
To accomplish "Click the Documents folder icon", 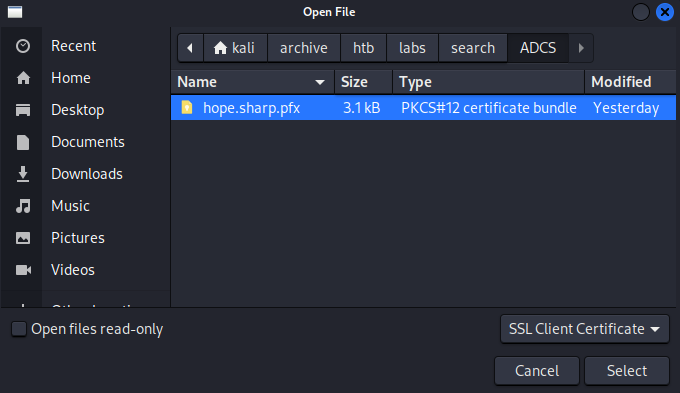I will point(23,142).
